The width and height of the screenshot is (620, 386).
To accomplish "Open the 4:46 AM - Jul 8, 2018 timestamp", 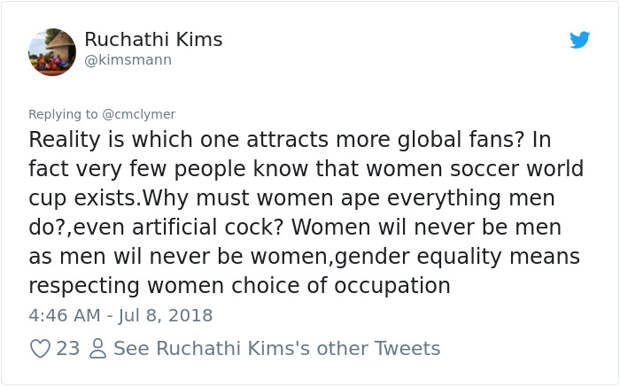I will coord(121,315).
